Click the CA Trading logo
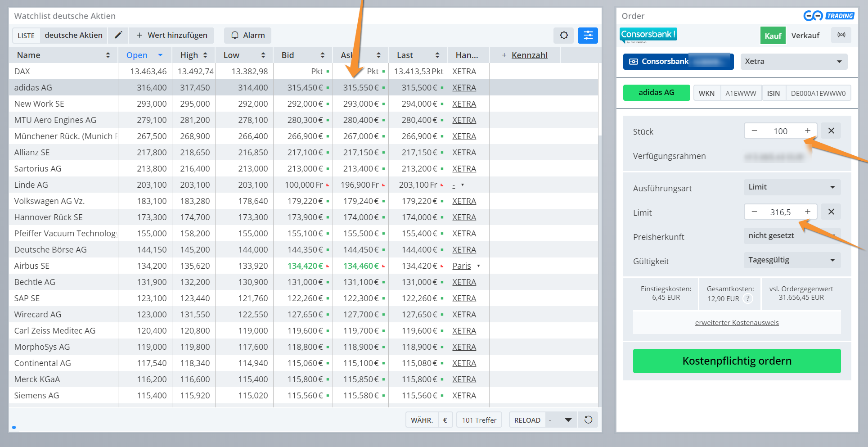The height and width of the screenshot is (447, 868). [x=828, y=16]
